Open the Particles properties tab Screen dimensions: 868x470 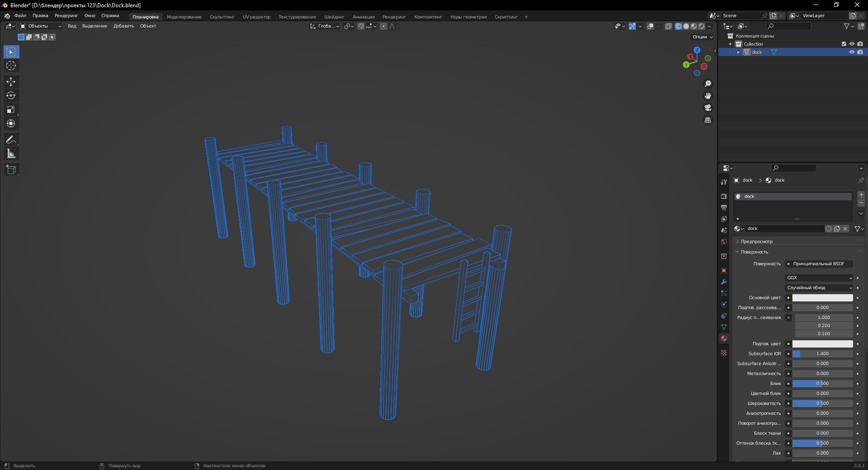724,293
